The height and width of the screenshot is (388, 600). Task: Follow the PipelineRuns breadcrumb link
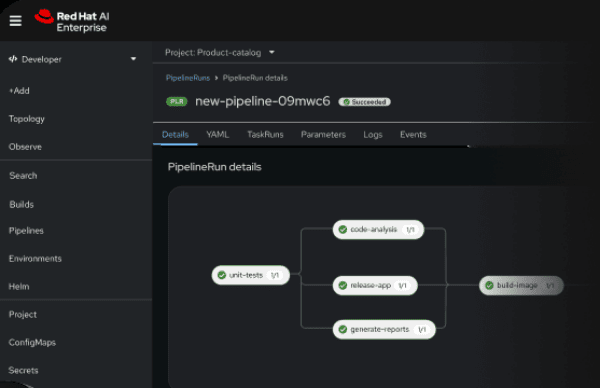coord(188,78)
